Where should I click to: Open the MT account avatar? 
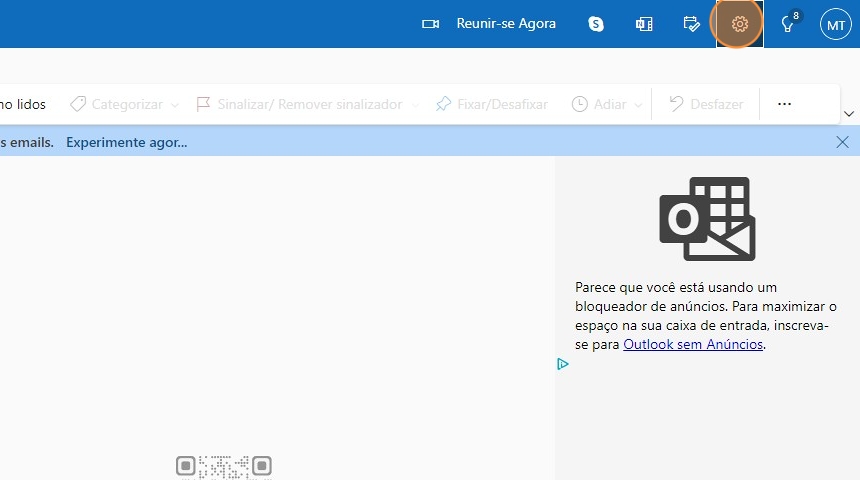coord(835,24)
